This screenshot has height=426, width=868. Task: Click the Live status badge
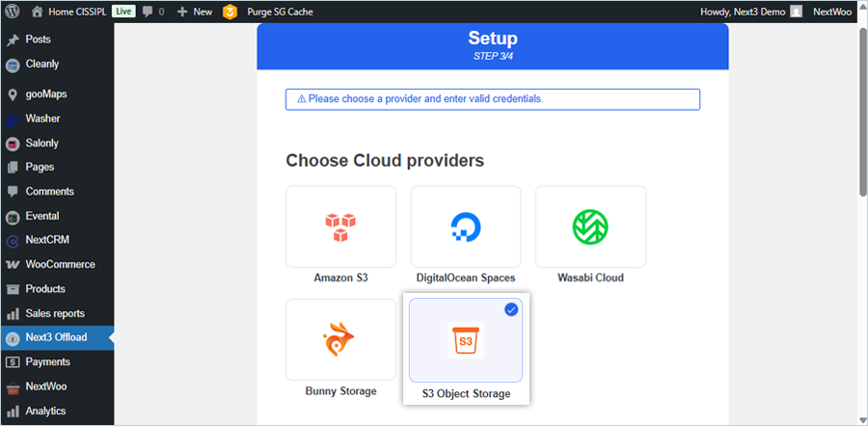point(123,12)
